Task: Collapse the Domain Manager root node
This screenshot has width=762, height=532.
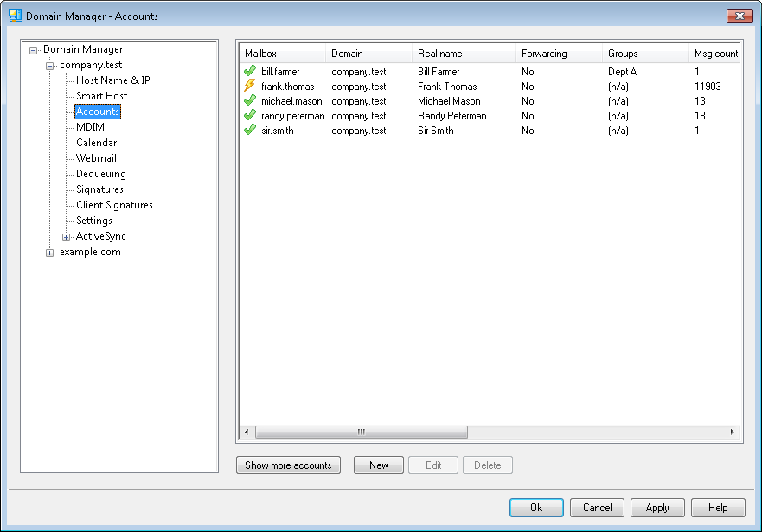Action: coord(34,50)
